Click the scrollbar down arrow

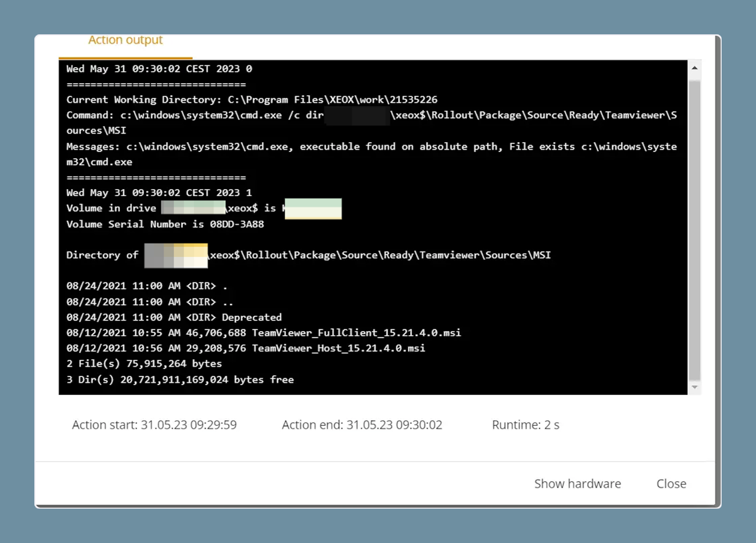694,387
